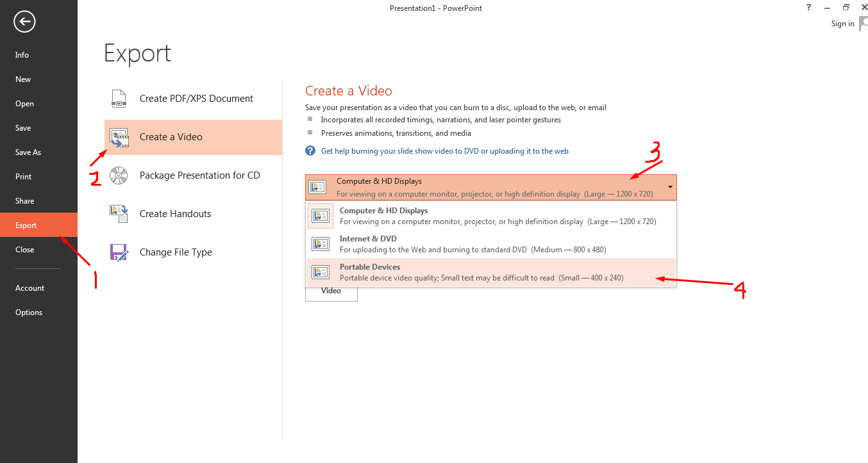Select the Create Handouts option
The height and width of the screenshot is (463, 868).
[x=193, y=214]
